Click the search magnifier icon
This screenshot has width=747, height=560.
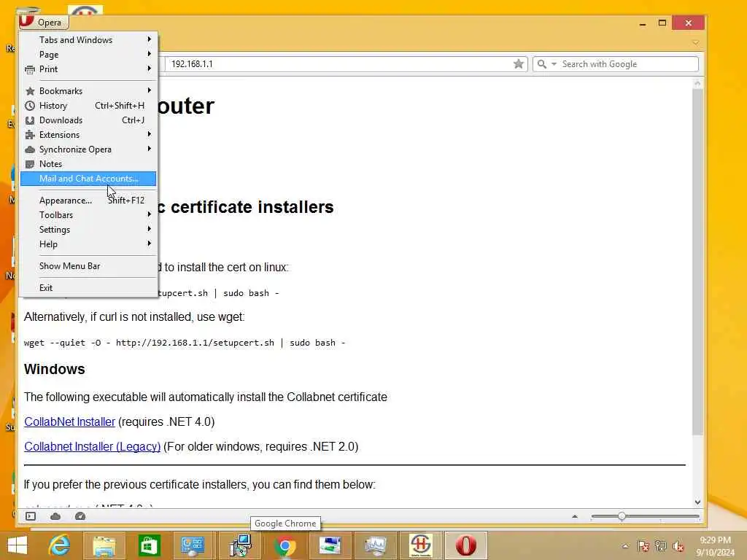coord(542,64)
